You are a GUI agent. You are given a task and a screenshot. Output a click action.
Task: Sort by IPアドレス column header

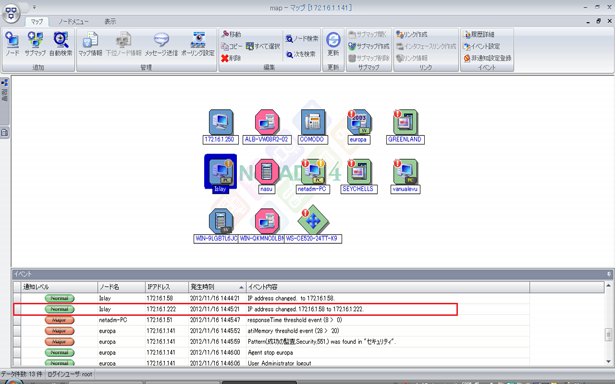tap(166, 287)
